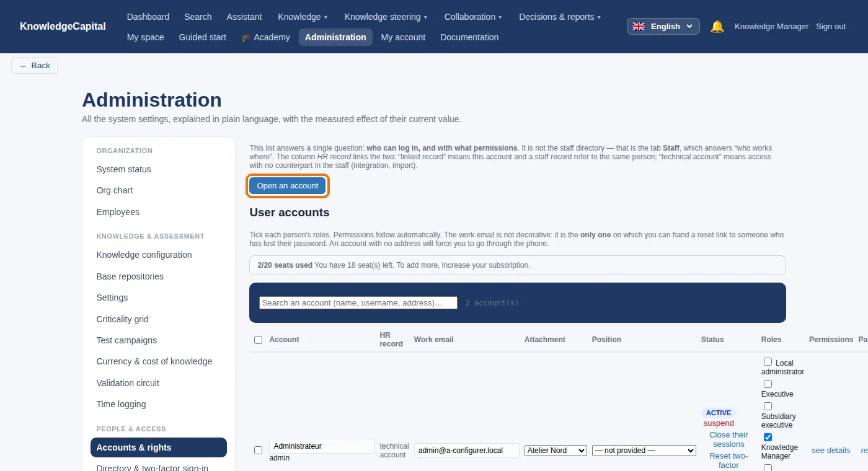
Task: Click the KnowledgeCapital logo
Action: pyautogui.click(x=63, y=26)
